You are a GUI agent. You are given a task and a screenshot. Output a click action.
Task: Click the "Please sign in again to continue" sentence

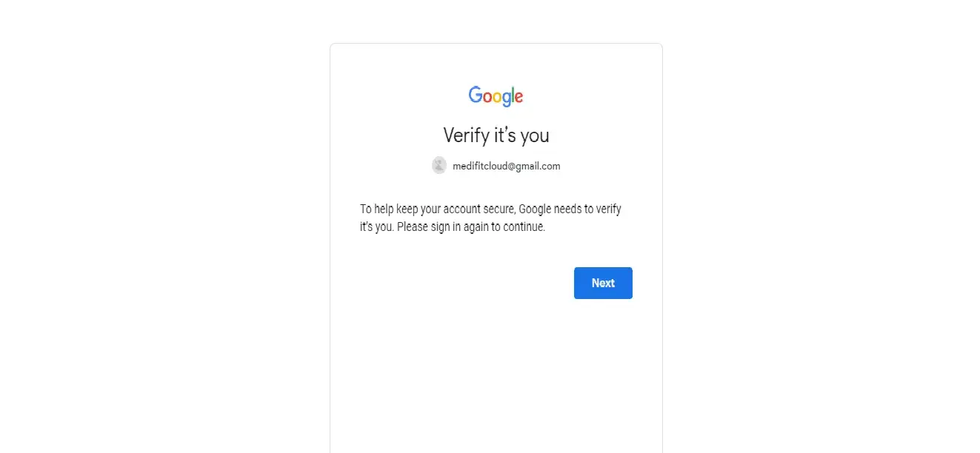click(x=471, y=227)
